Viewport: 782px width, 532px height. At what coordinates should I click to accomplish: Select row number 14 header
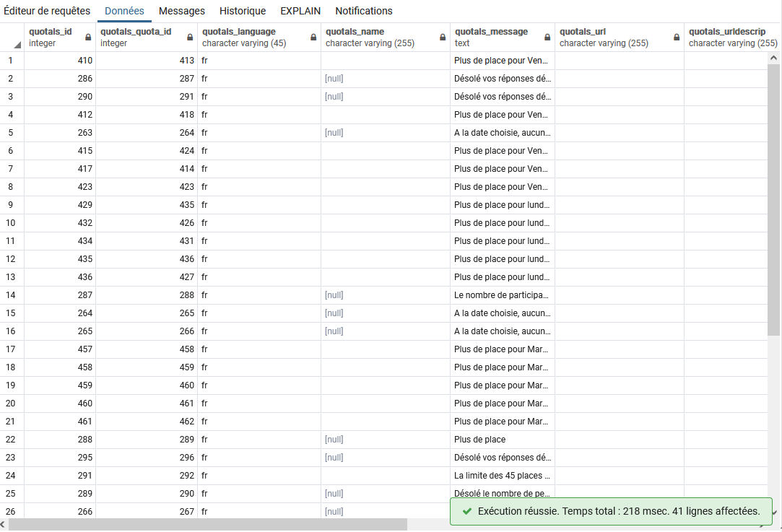(x=11, y=295)
